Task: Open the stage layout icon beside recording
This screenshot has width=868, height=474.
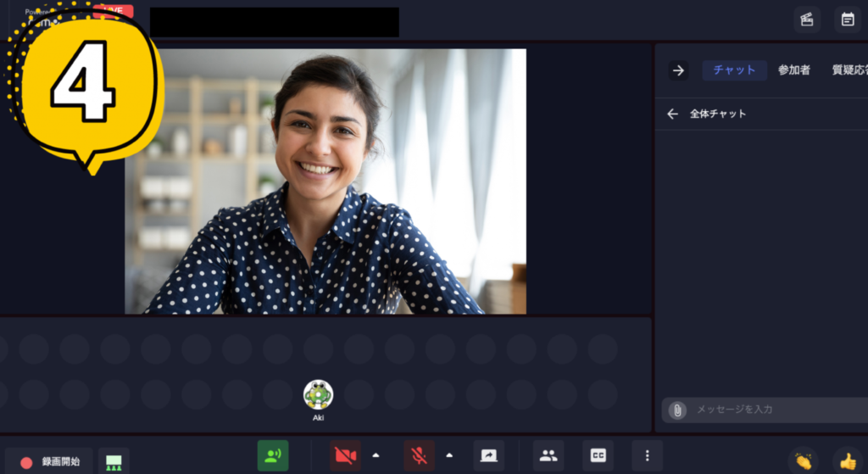Action: [x=114, y=461]
